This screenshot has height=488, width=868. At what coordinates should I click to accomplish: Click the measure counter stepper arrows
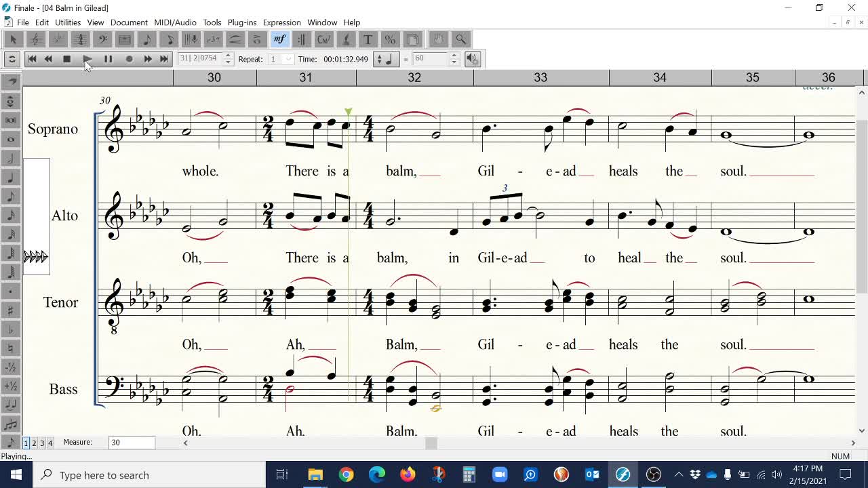pyautogui.click(x=229, y=59)
